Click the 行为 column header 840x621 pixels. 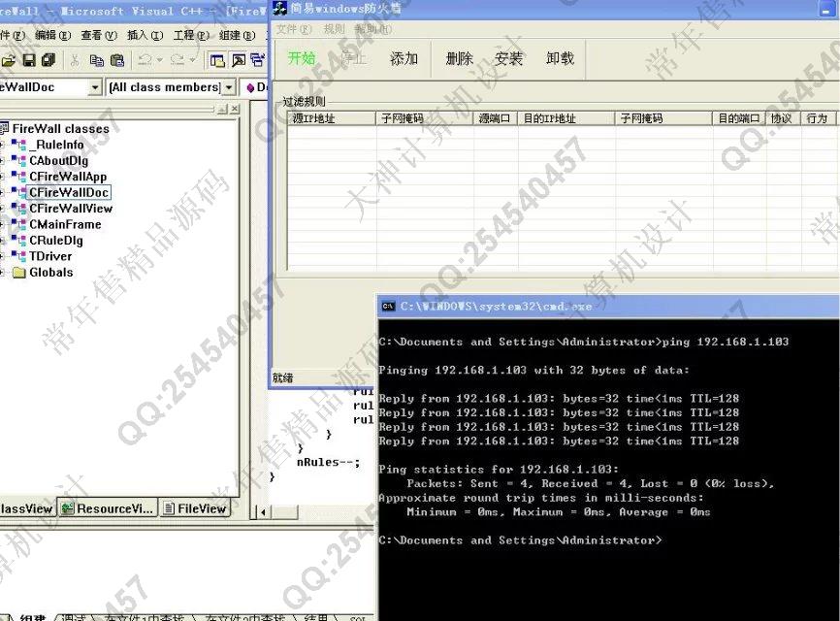coord(818,118)
